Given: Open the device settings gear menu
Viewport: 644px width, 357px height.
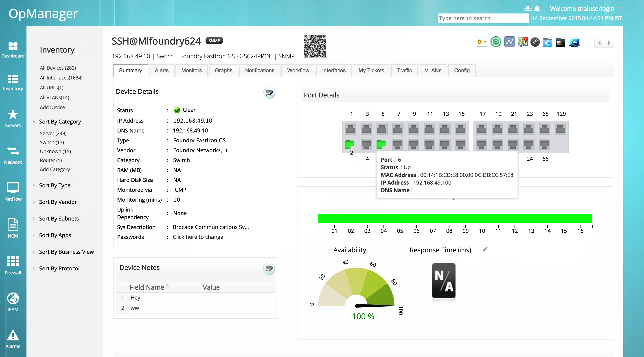Looking at the screenshot, I should coord(481,42).
